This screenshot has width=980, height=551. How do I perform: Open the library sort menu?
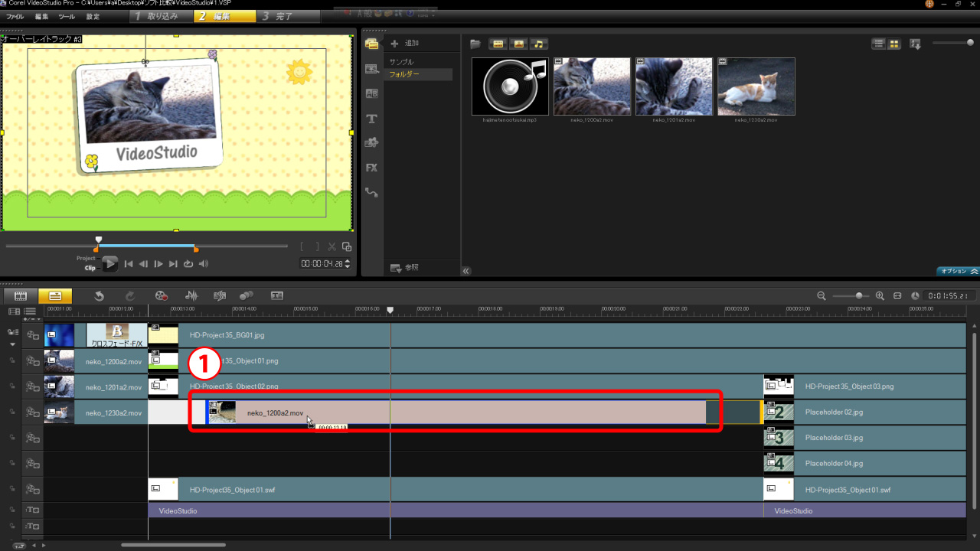[915, 44]
